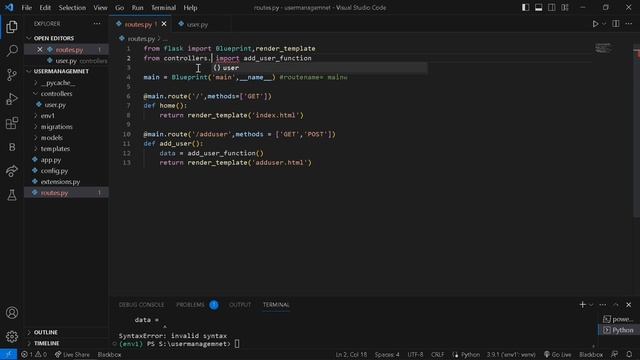Open the Terminal menu

[x=163, y=8]
